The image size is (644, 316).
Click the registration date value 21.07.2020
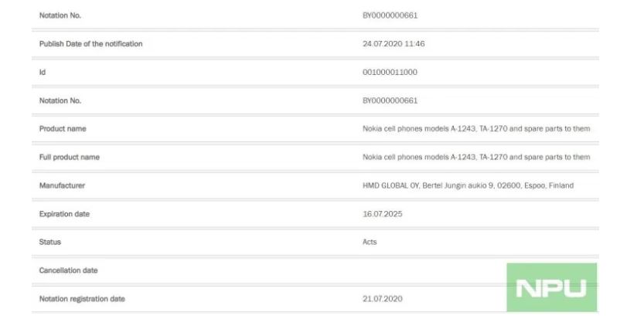coord(383,299)
